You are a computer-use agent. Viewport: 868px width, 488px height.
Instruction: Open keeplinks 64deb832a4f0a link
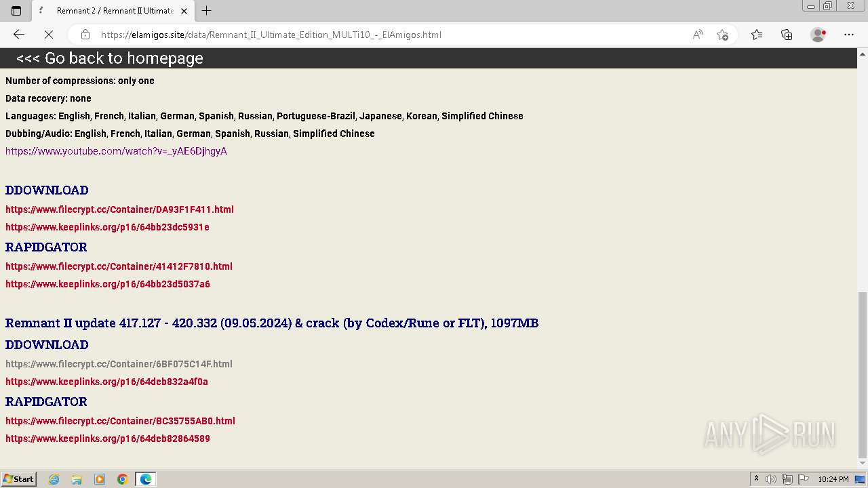click(x=106, y=382)
